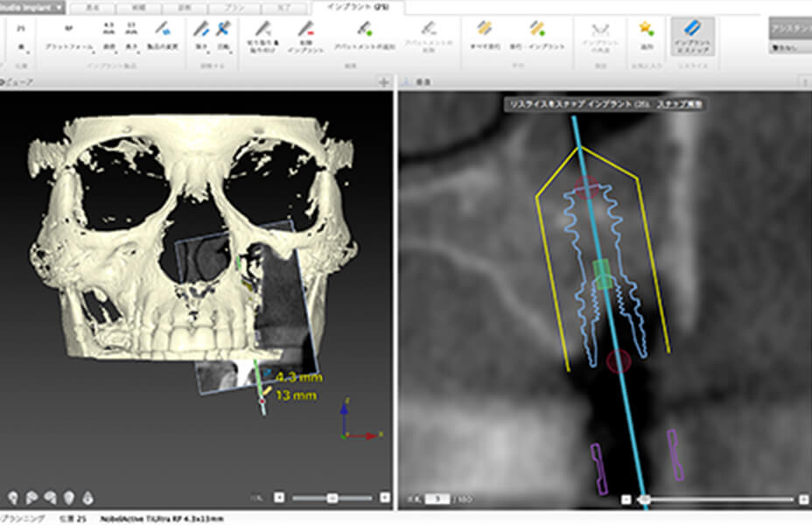
Task: Open the extend implant axis dropdown
Action: (x=201, y=36)
